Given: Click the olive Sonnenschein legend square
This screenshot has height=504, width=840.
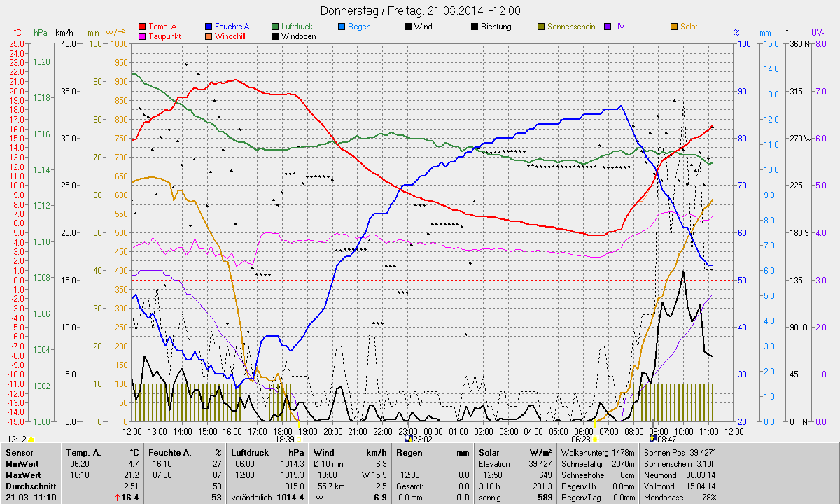Looking at the screenshot, I should point(541,27).
